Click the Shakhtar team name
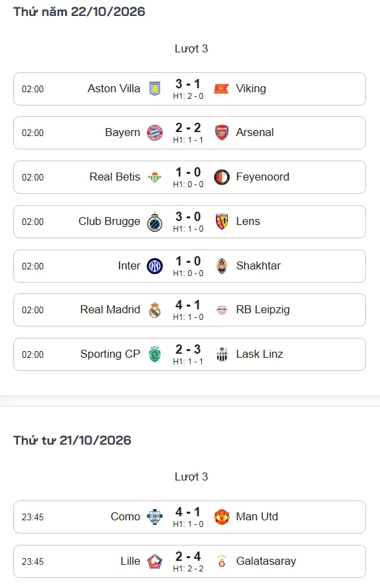This screenshot has width=380, height=588. point(258,265)
